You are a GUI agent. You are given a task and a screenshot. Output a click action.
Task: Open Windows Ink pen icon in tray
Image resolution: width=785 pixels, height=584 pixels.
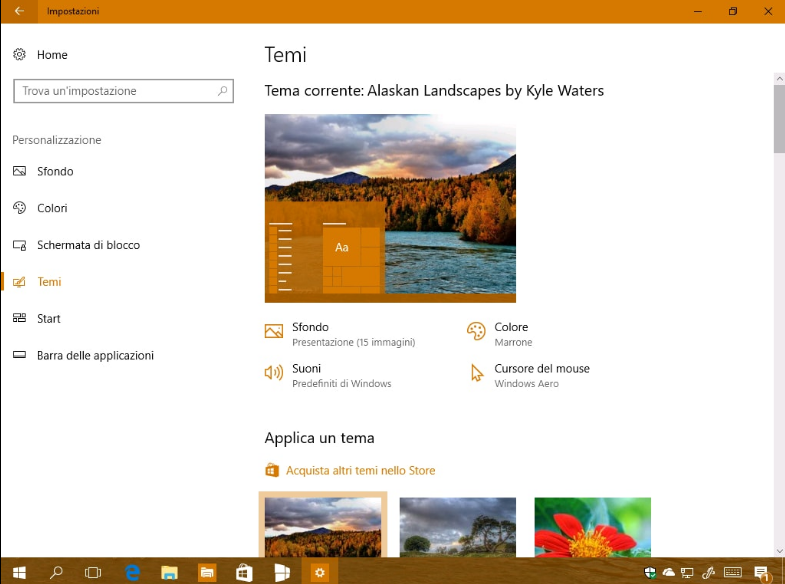tap(708, 572)
